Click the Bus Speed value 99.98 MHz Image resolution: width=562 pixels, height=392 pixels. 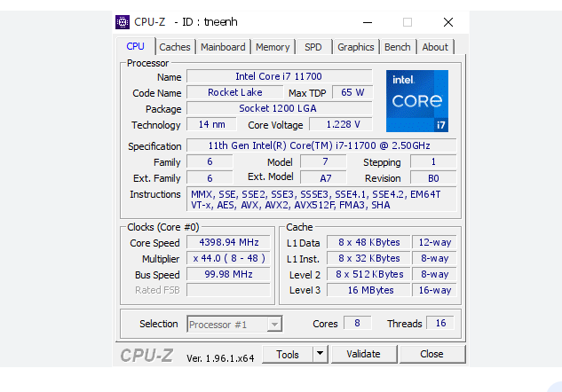[x=228, y=274]
